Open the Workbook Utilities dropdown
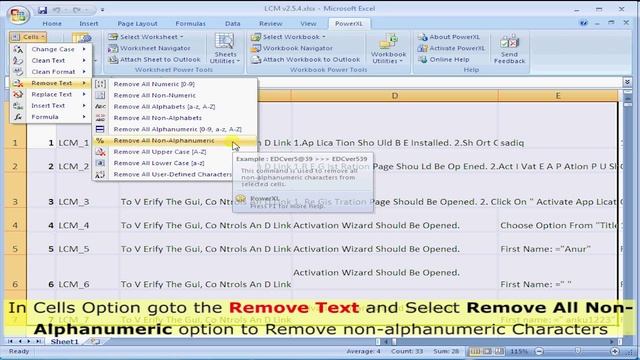 [388, 49]
